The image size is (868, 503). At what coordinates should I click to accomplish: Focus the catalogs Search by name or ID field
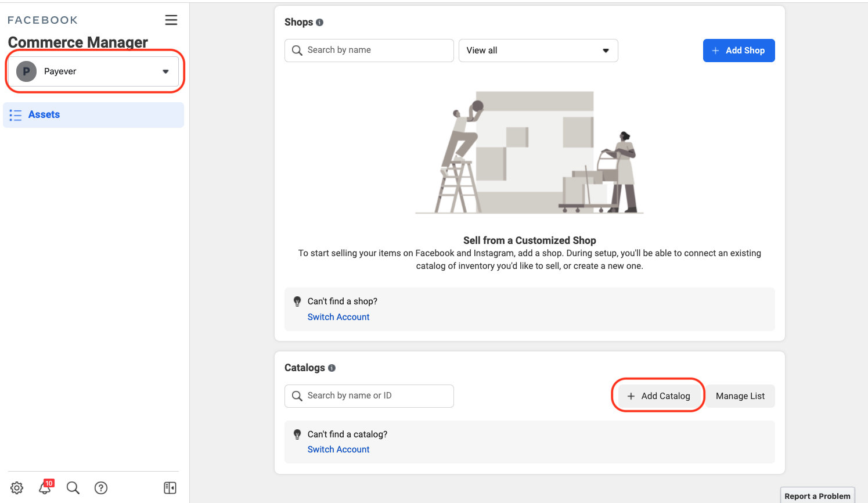369,396
